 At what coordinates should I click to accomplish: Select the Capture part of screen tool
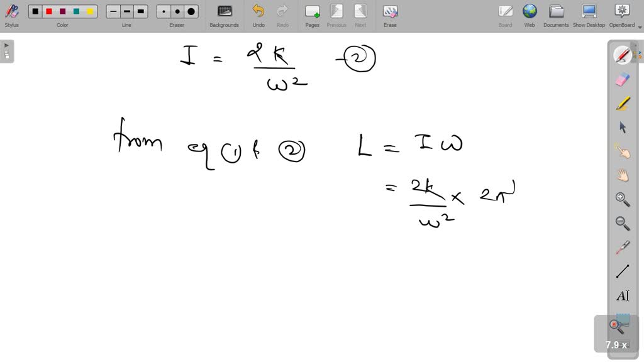(x=621, y=324)
